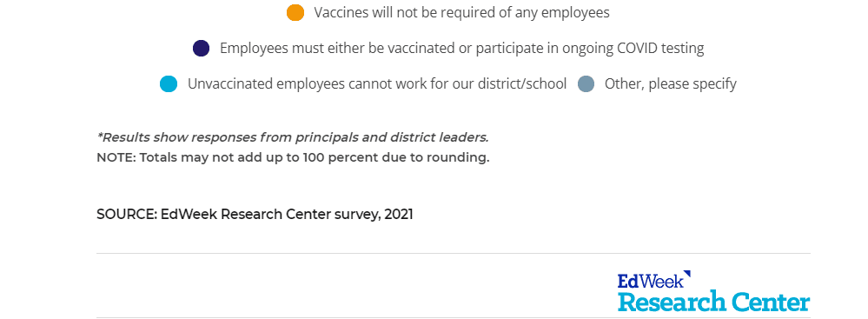Click the NOTE about totals and rounding

click(x=293, y=157)
